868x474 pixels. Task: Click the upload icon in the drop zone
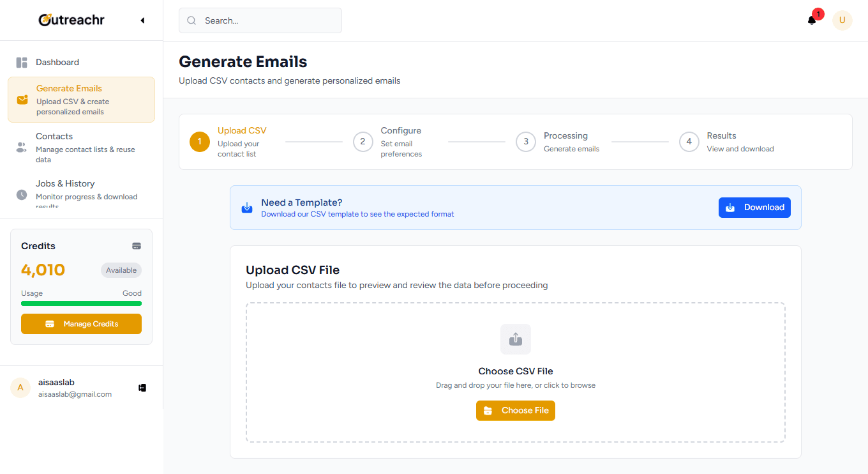coord(516,339)
